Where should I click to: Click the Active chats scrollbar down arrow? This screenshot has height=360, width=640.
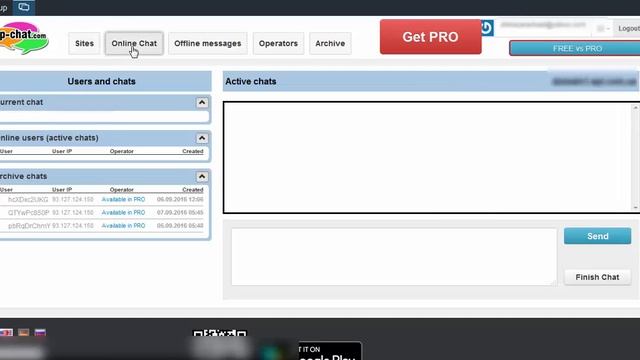coord(636,208)
